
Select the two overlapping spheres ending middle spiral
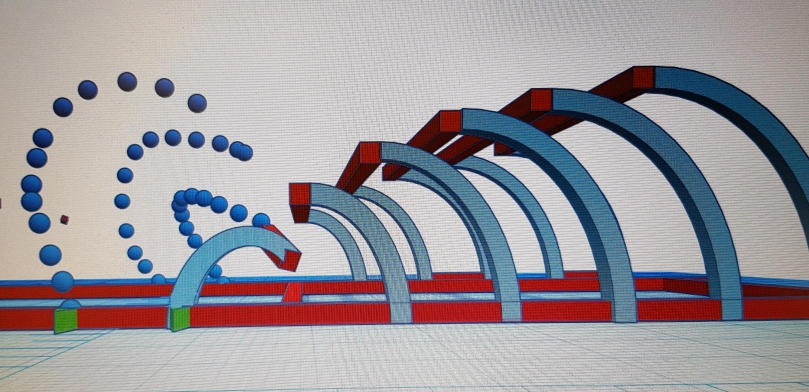pos(241,151)
